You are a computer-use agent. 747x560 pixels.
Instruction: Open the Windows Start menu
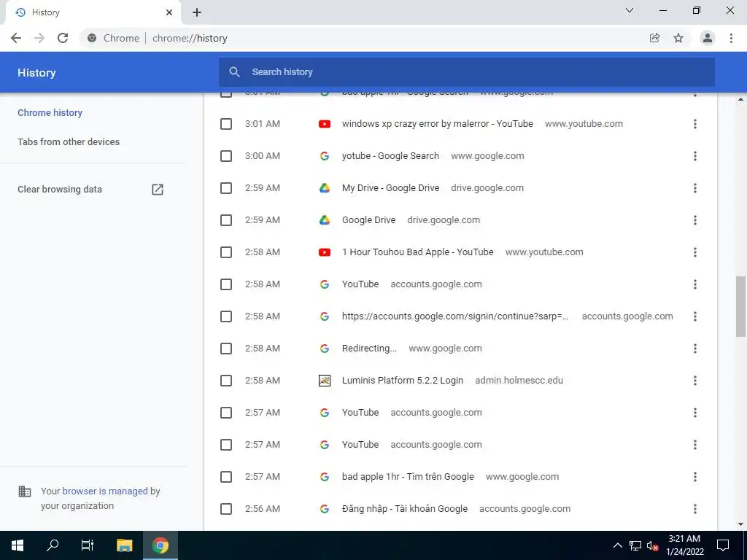[18, 545]
